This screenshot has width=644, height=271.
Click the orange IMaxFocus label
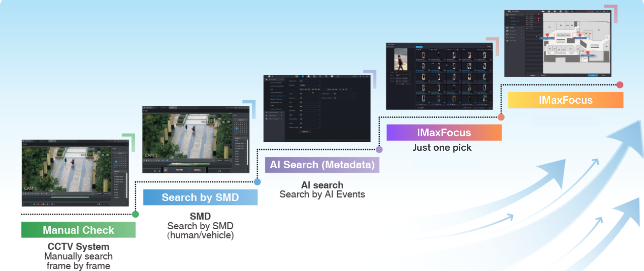566,100
